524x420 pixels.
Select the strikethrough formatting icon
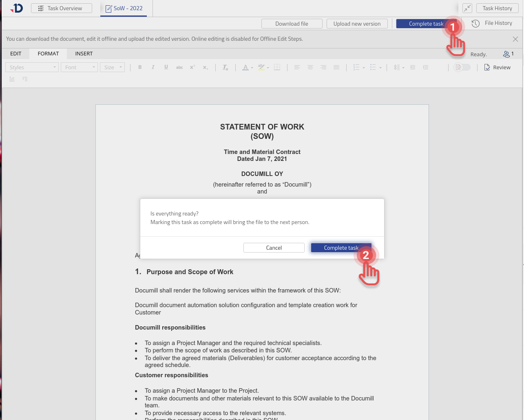pos(179,67)
